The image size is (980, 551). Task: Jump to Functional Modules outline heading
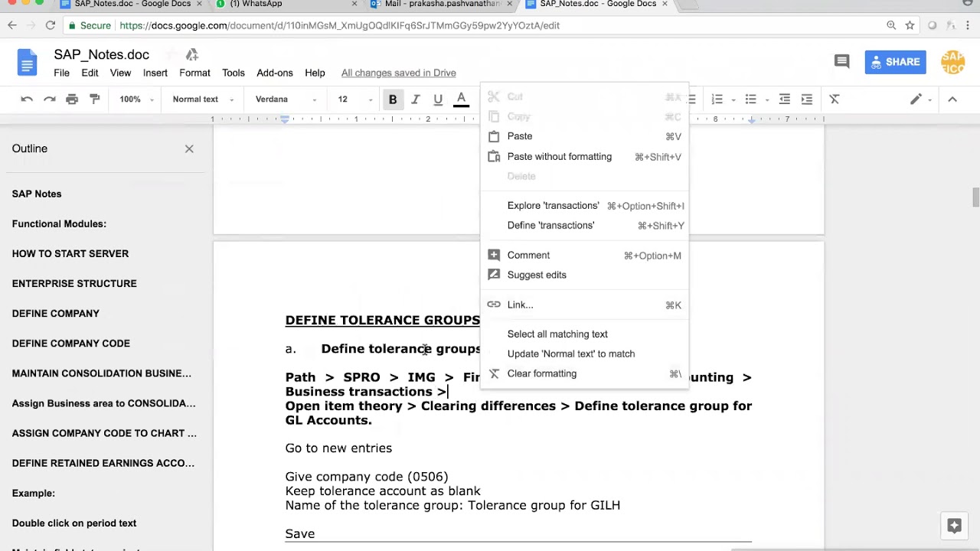[59, 223]
